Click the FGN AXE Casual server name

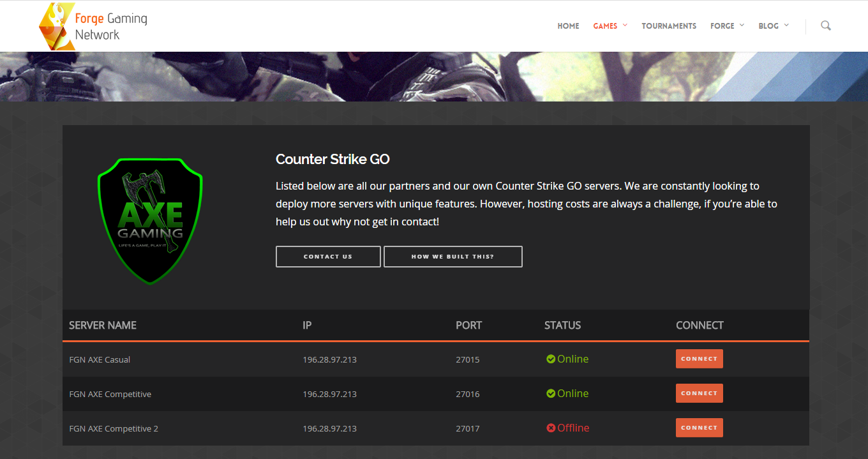tap(100, 360)
